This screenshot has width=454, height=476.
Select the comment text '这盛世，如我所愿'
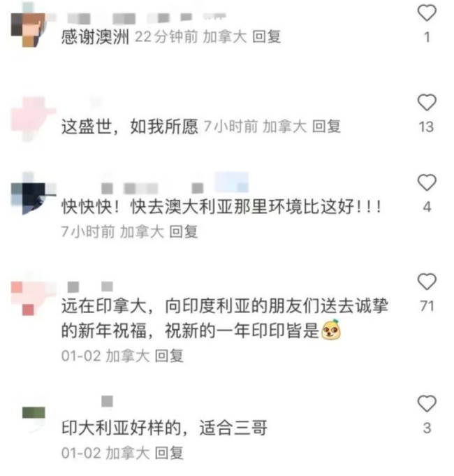pos(129,127)
